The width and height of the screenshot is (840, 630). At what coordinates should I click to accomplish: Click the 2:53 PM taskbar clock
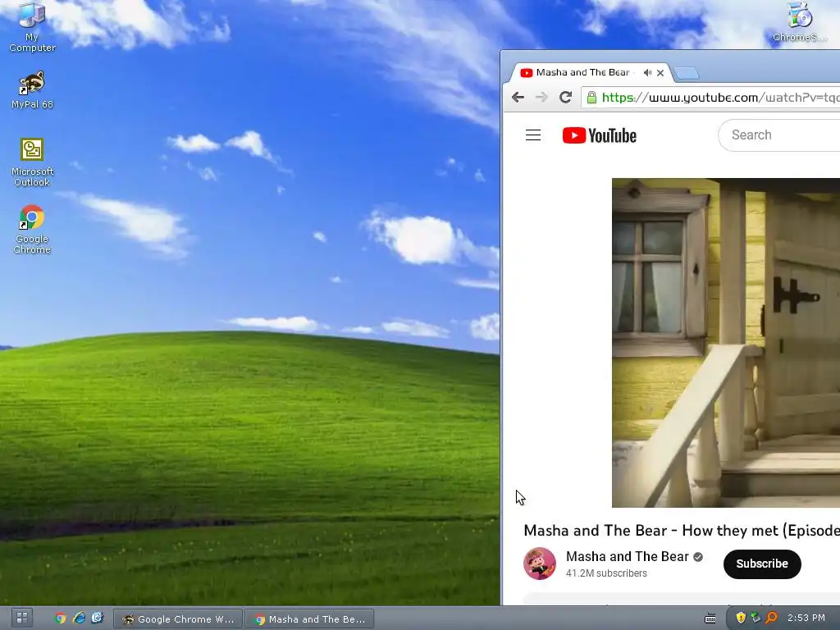806,618
